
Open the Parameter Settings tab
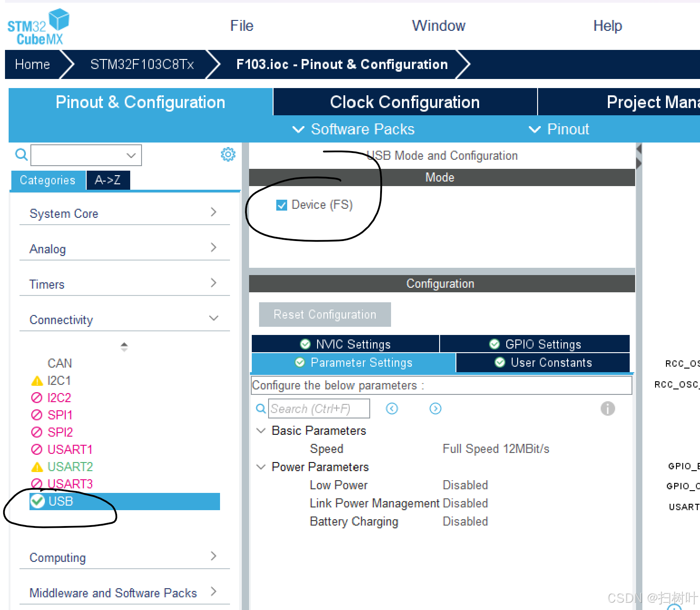pyautogui.click(x=353, y=363)
